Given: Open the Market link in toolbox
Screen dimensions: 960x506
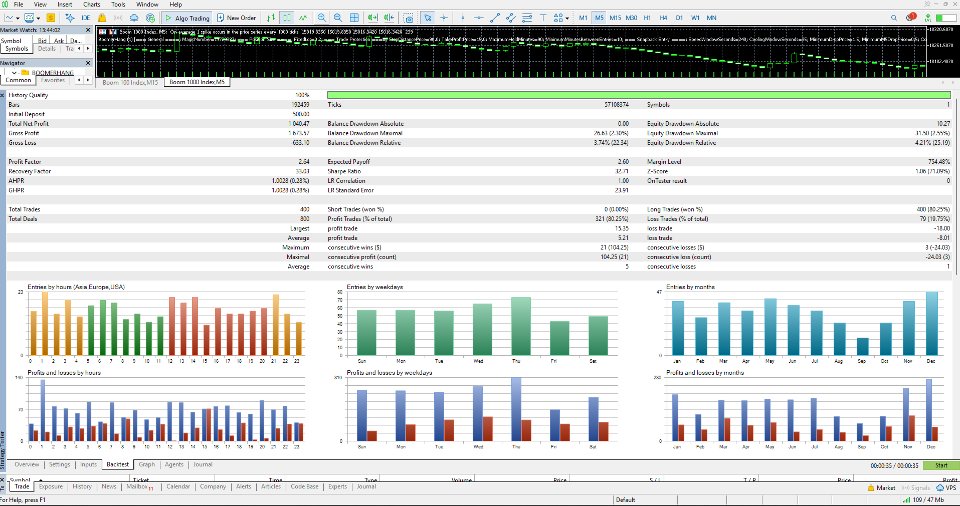Looking at the screenshot, I should tap(882, 488).
